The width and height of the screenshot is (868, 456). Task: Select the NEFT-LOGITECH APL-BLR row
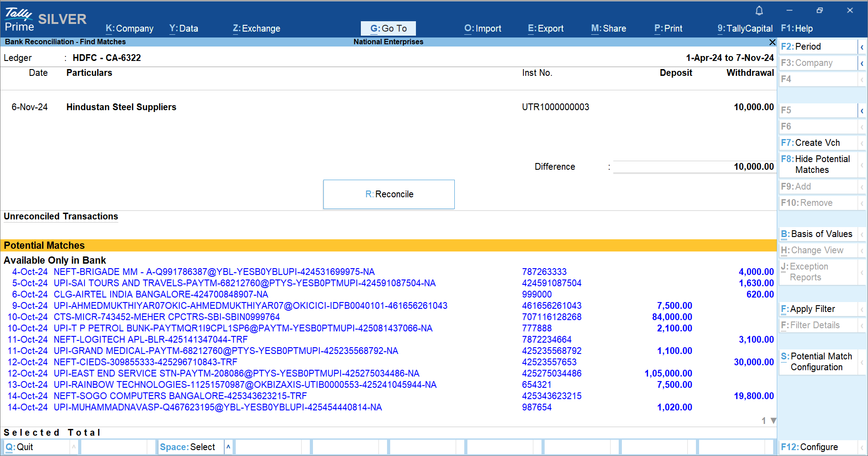pyautogui.click(x=388, y=340)
